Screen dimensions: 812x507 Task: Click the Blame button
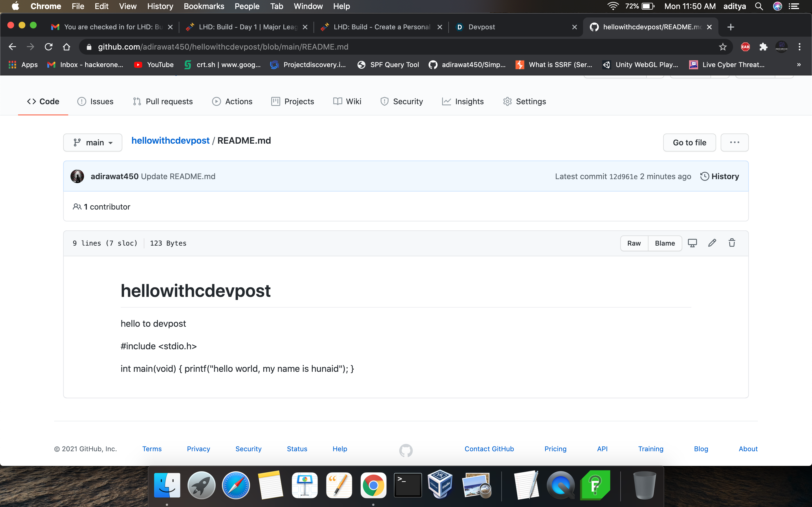click(665, 243)
